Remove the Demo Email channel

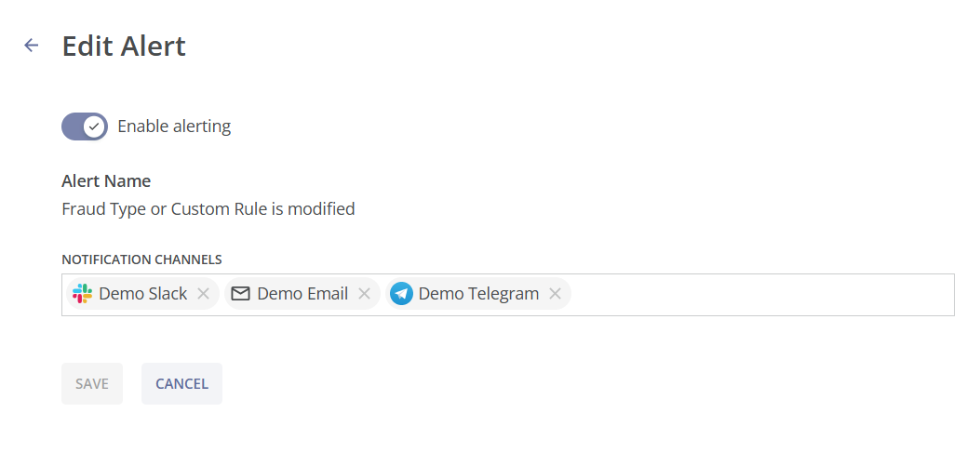(x=364, y=294)
